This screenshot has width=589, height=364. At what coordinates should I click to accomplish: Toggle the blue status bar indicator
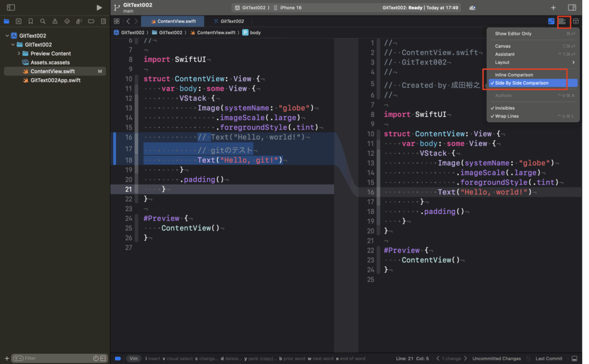(117, 359)
